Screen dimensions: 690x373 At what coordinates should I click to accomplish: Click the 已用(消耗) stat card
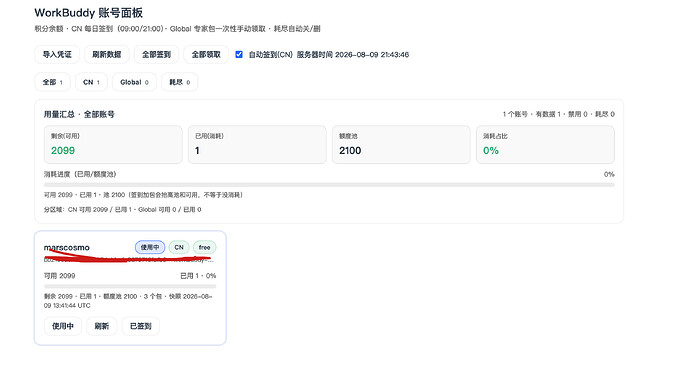pos(257,145)
